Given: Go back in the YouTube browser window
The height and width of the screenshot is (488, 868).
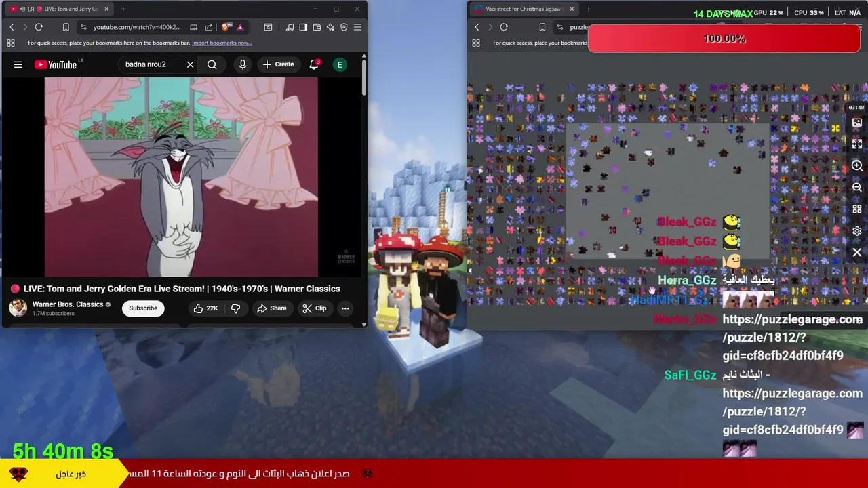Looking at the screenshot, I should coord(12,27).
